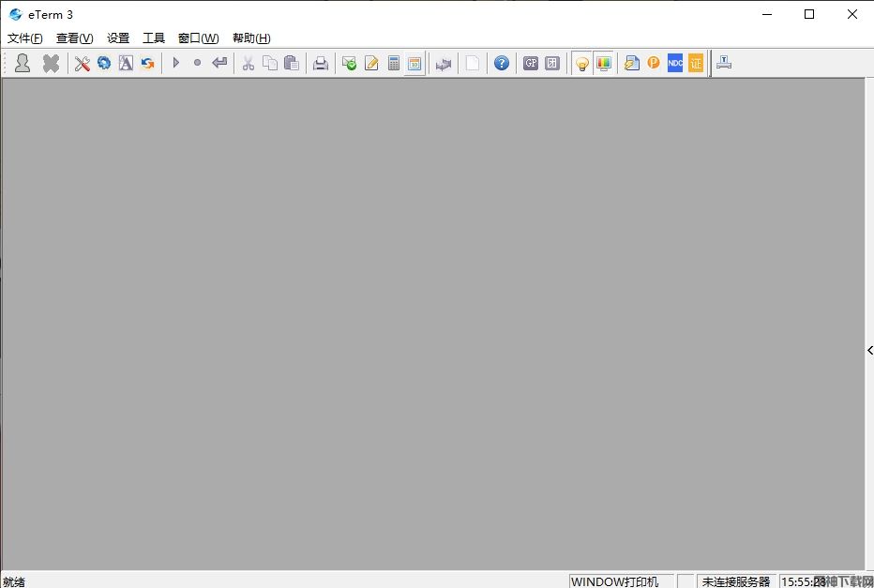Click the calendar icon in toolbar
Viewport: 874px width, 588px height.
pyautogui.click(x=414, y=63)
